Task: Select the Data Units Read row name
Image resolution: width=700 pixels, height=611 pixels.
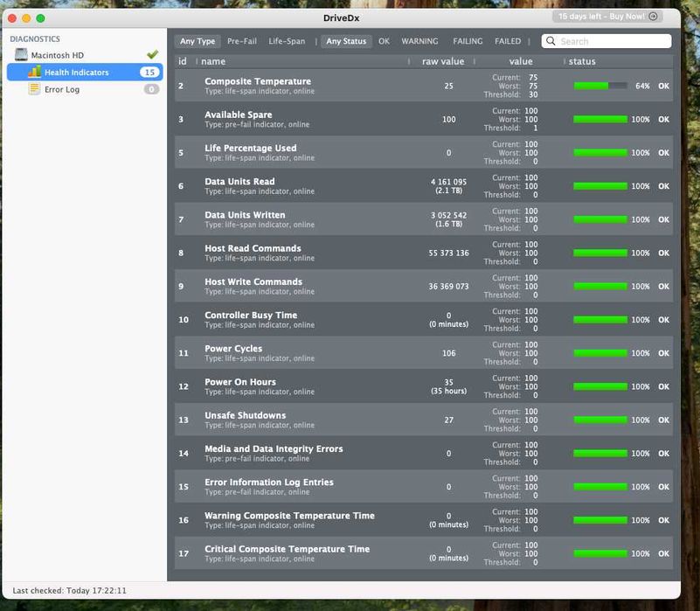Action: 239,181
